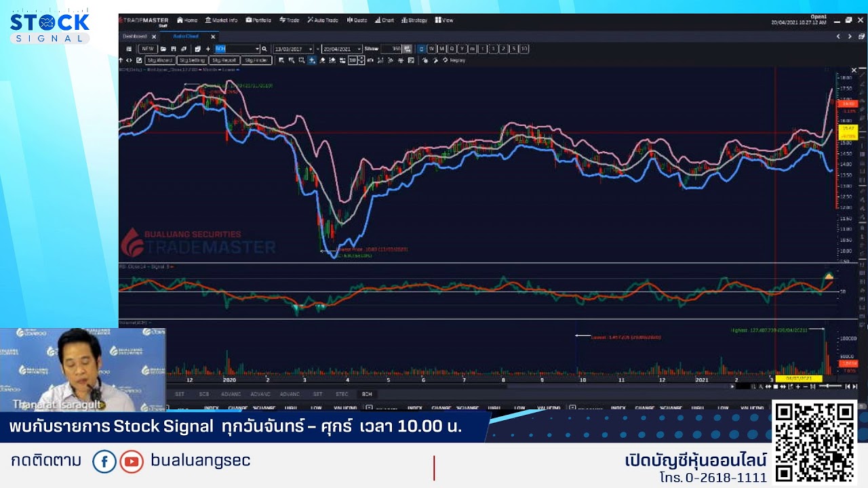Viewport: 868px width, 488px height.
Task: Close the Dashboard tab
Action: (x=154, y=37)
